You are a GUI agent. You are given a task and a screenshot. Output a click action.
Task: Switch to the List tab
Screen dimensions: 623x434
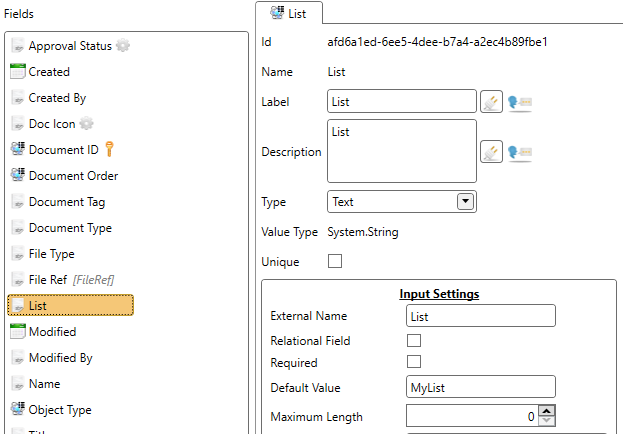click(289, 13)
